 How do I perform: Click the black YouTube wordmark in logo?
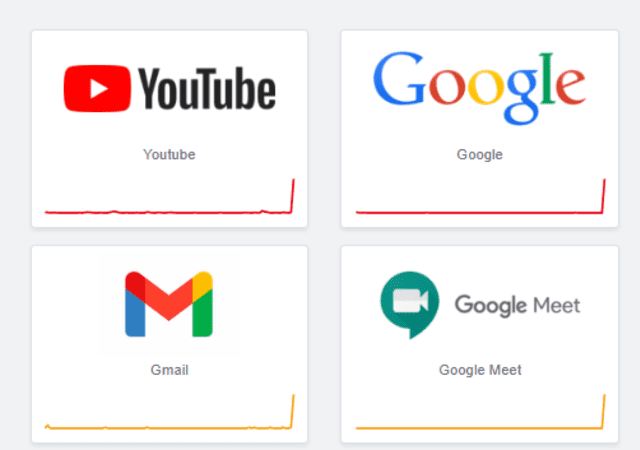point(207,89)
